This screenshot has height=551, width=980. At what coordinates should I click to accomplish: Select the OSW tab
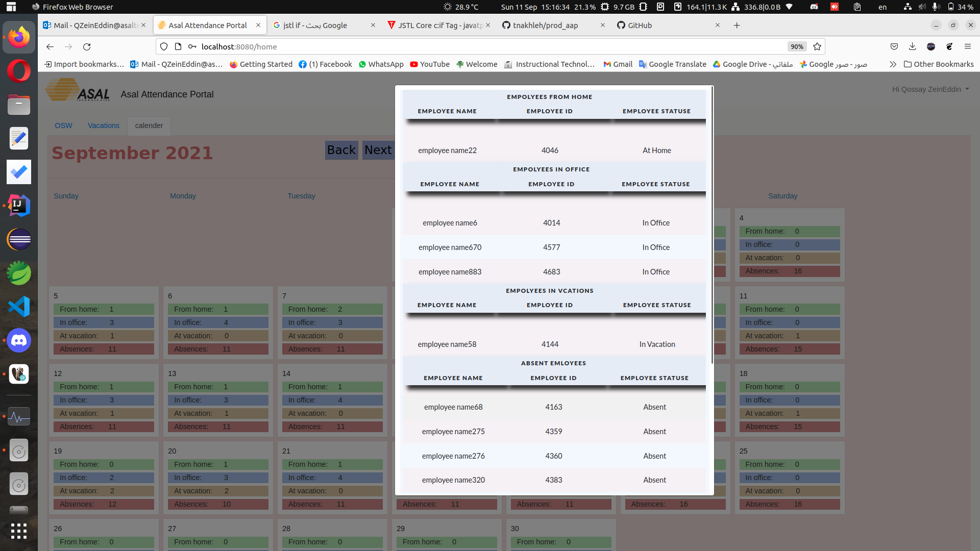pyautogui.click(x=63, y=126)
